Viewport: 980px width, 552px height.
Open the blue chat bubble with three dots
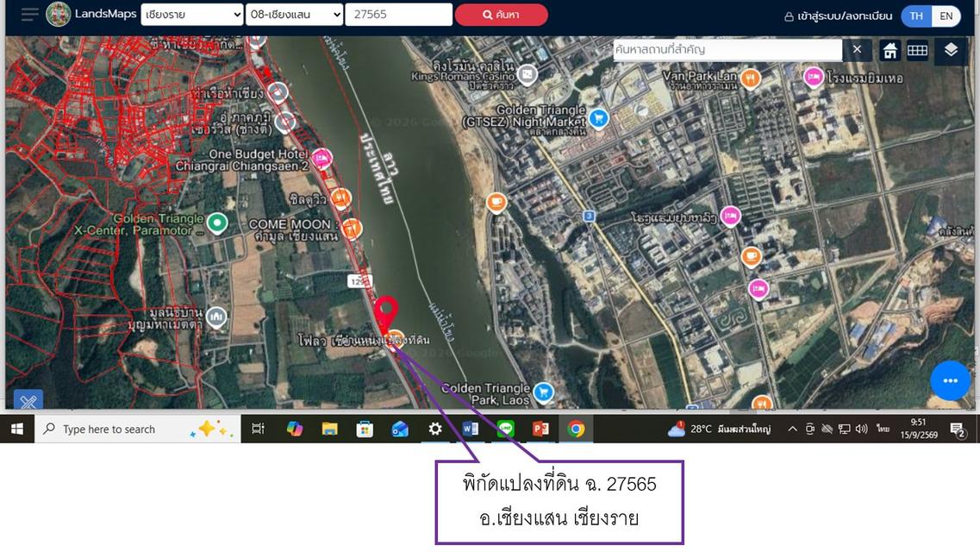(x=950, y=380)
